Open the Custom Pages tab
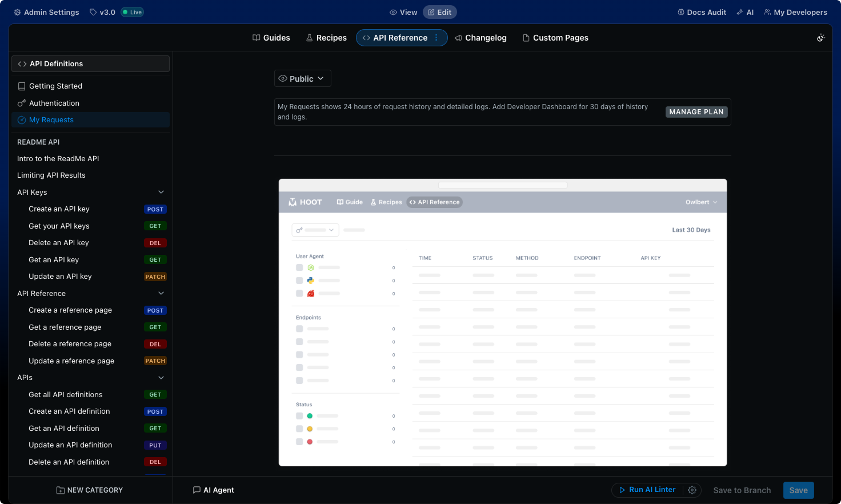Screen dimensions: 841x504 [x=555, y=38]
